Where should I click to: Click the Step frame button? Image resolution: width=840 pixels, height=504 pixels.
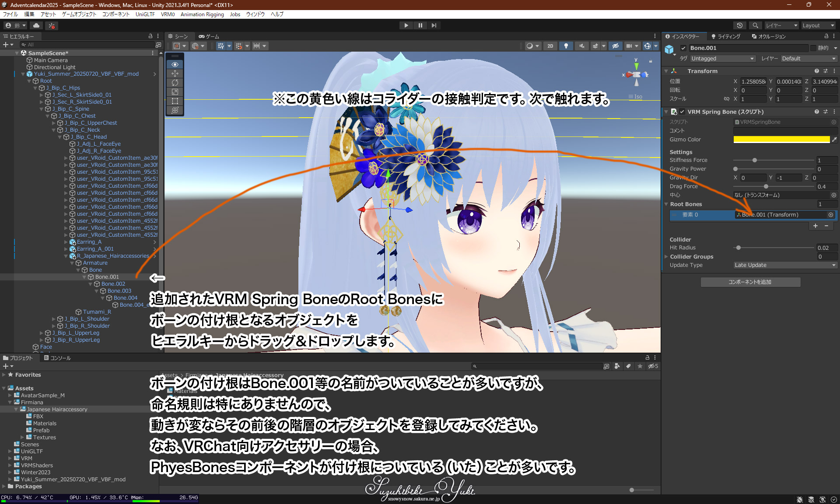(434, 25)
